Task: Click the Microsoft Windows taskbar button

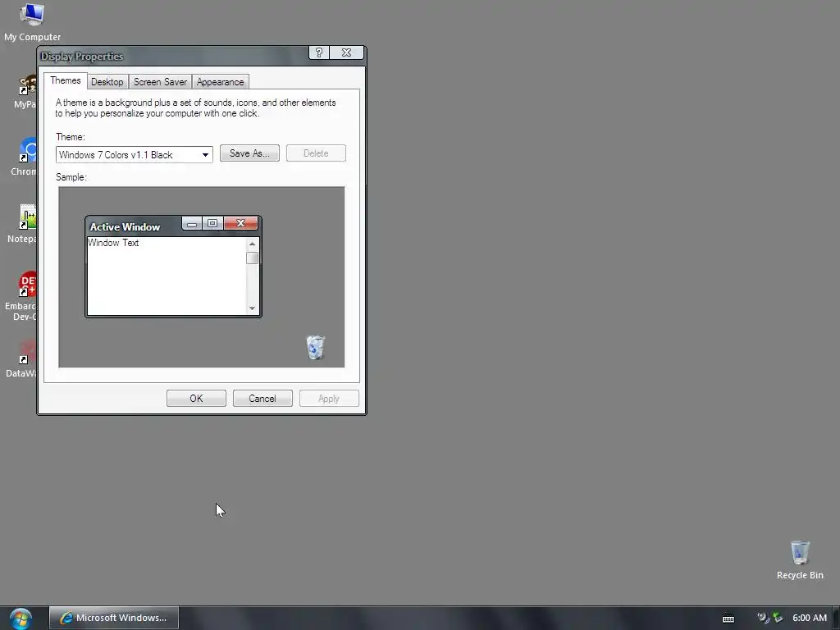Action: click(114, 618)
